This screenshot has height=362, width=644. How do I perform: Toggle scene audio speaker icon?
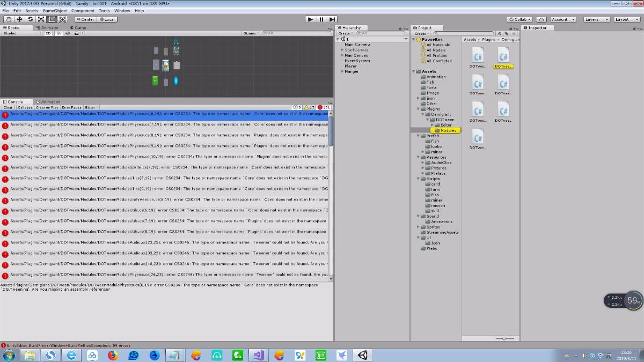coord(68,33)
